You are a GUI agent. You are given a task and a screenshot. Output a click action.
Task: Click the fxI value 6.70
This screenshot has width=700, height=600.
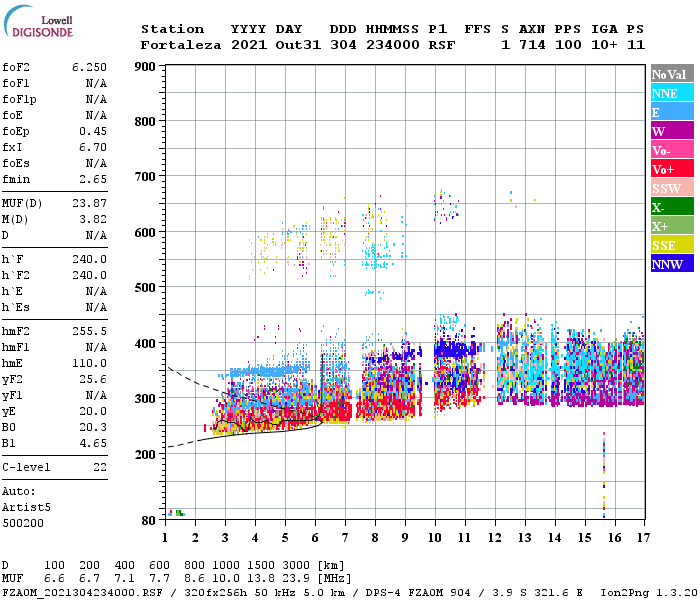tap(93, 147)
